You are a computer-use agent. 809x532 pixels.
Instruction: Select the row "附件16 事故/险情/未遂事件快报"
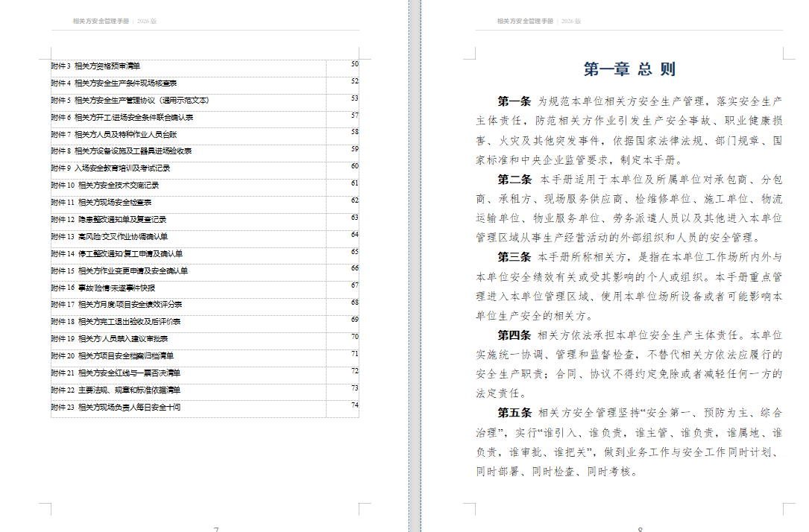[x=205, y=288]
